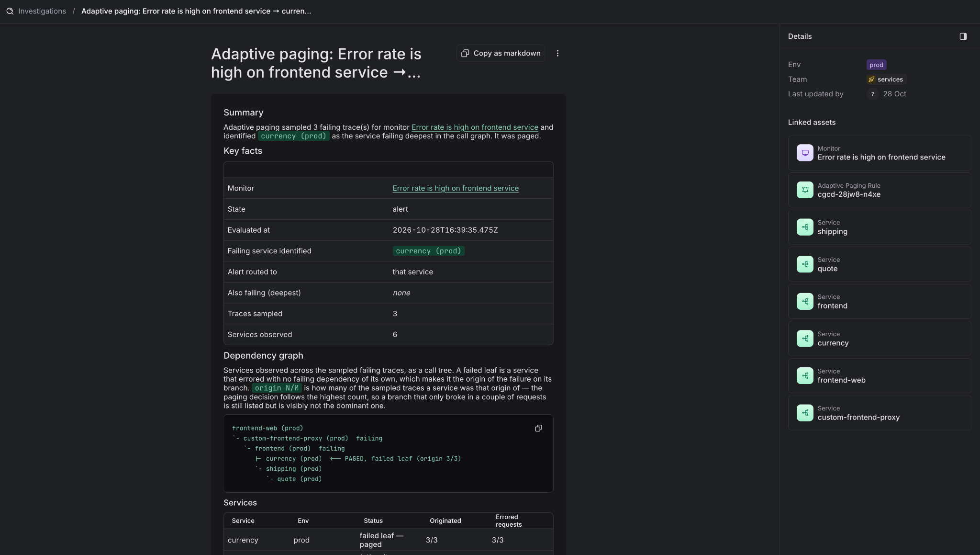
Task: Click the currency service icon
Action: point(805,339)
